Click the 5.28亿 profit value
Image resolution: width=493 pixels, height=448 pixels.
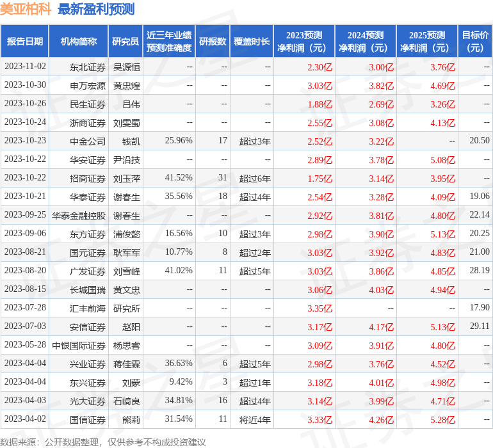click(442, 420)
